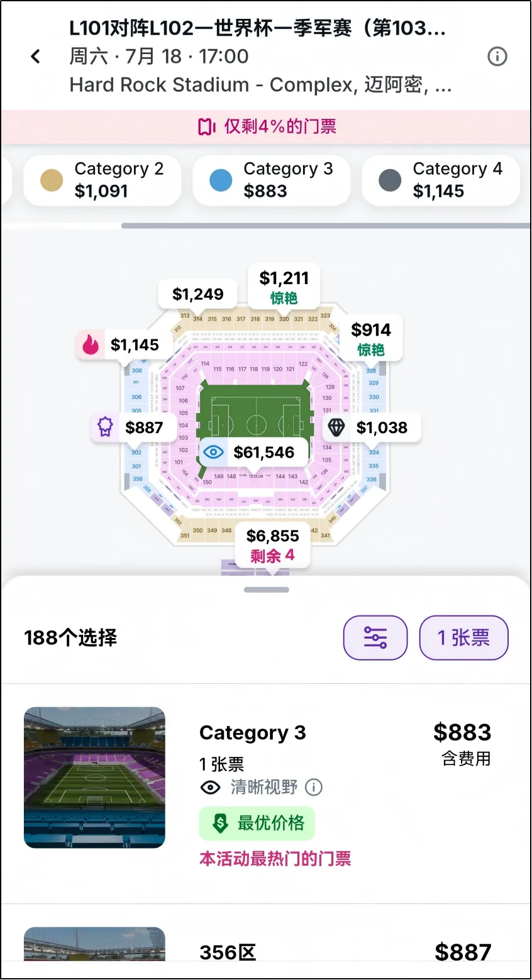Tap the flame icon on $1,145 marker
The image size is (532, 980).
[91, 344]
